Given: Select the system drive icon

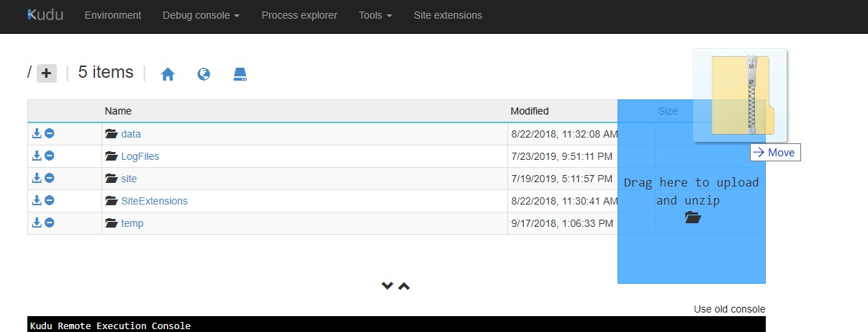Looking at the screenshot, I should pos(240,74).
